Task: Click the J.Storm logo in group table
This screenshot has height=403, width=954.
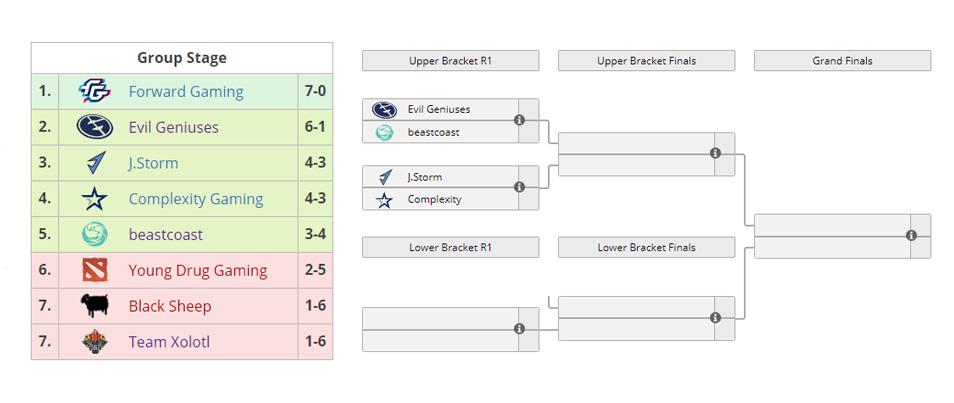Action: pos(95,163)
